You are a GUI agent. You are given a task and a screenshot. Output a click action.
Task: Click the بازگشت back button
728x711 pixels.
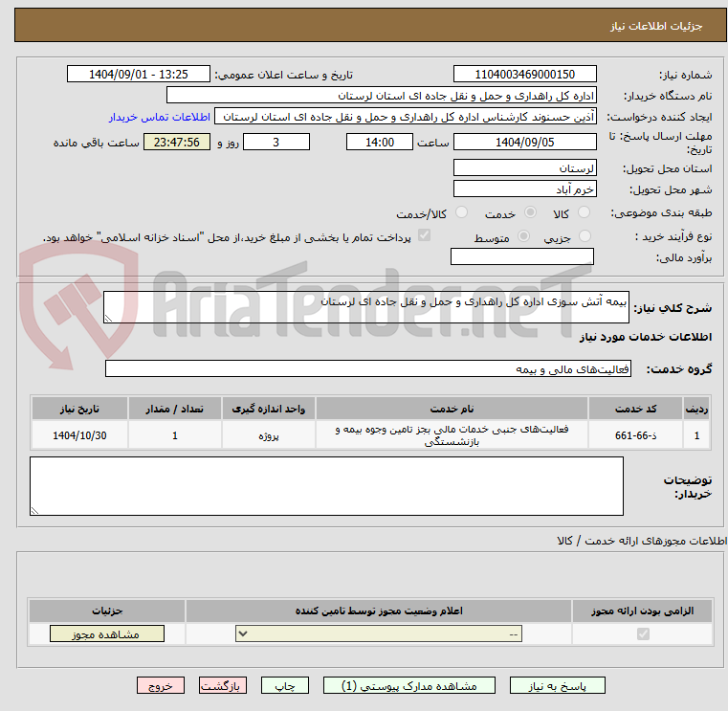tap(222, 685)
